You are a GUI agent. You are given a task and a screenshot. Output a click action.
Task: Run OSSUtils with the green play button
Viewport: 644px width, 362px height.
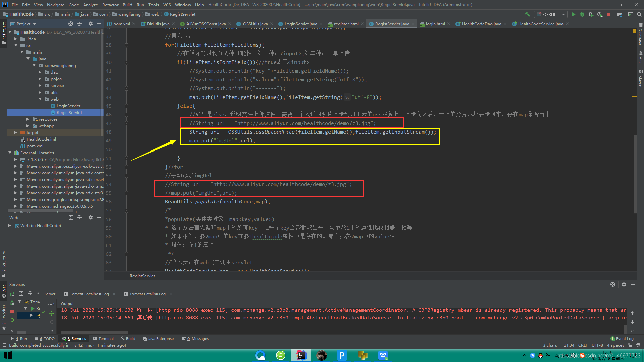pyautogui.click(x=574, y=14)
